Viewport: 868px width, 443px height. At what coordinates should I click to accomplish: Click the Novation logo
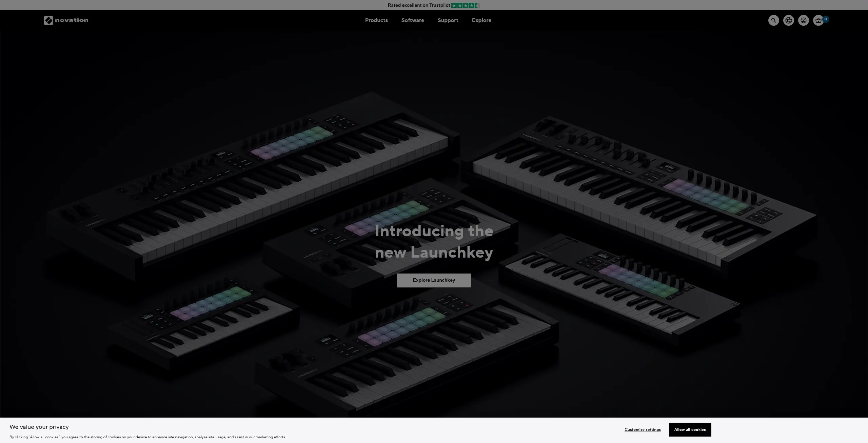click(x=66, y=20)
